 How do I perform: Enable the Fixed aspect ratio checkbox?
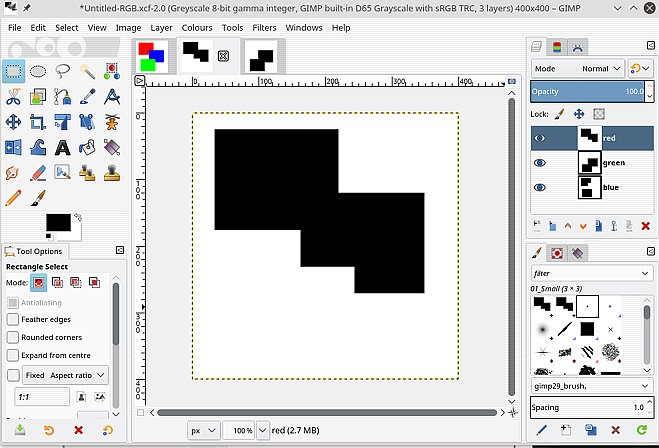point(13,375)
